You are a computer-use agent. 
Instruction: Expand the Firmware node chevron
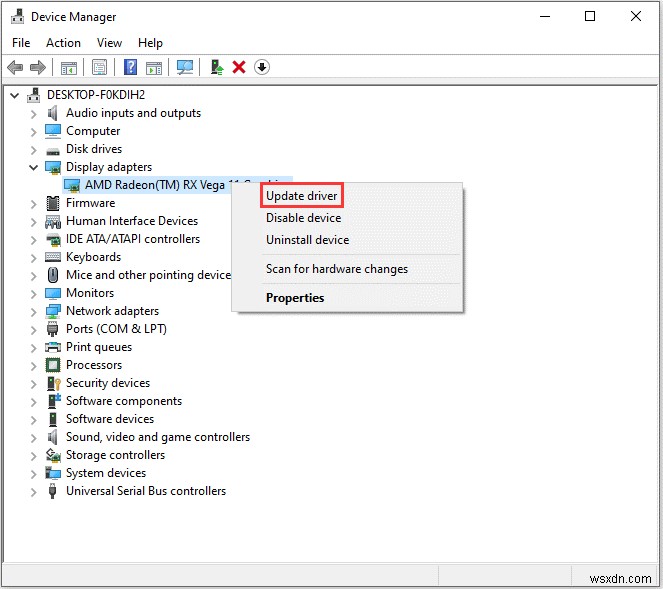pos(34,204)
